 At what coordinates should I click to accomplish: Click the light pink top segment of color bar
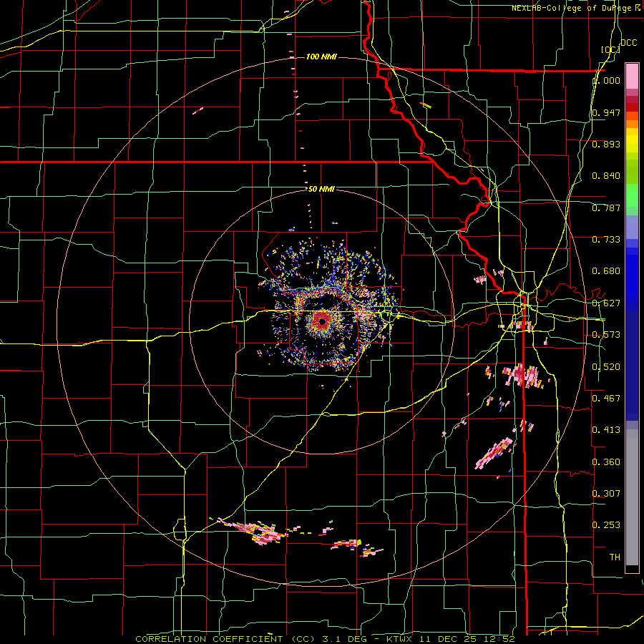coord(632,77)
